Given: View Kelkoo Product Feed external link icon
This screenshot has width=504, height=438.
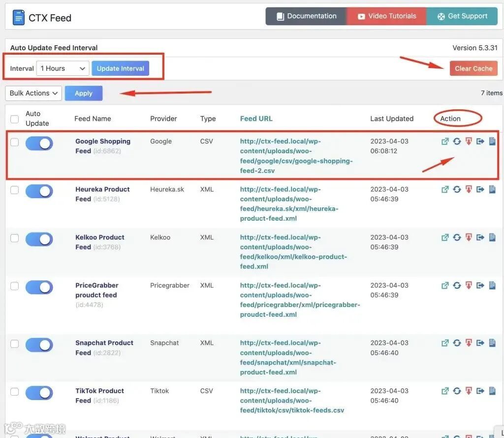Looking at the screenshot, I should pos(445,237).
